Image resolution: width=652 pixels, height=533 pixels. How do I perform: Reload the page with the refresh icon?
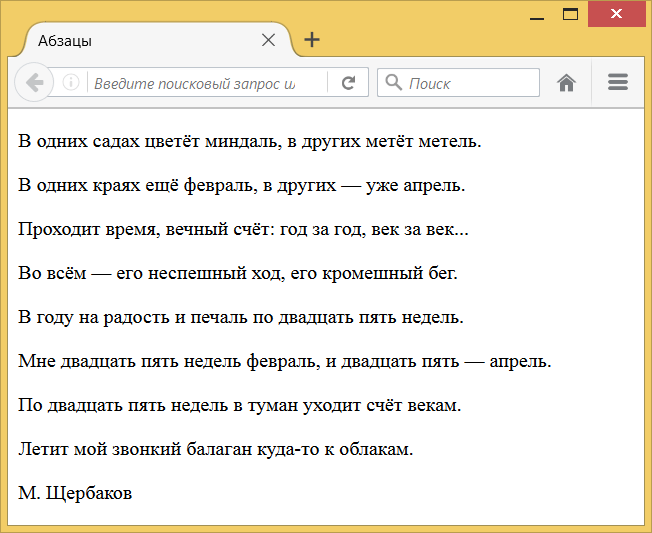coord(348,83)
